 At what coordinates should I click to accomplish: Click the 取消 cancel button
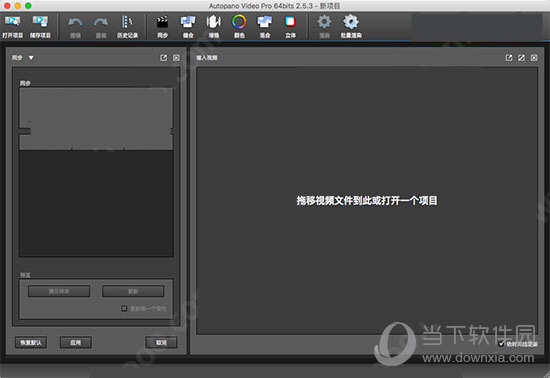tap(161, 343)
